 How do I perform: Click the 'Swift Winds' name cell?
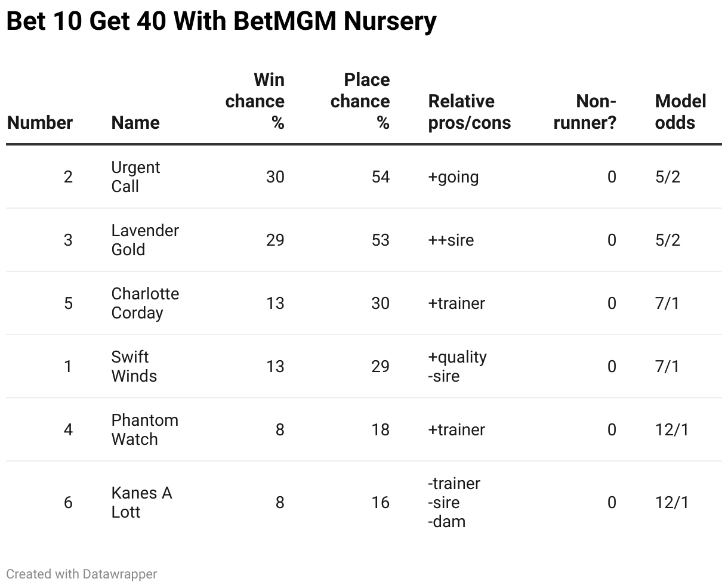point(134,366)
